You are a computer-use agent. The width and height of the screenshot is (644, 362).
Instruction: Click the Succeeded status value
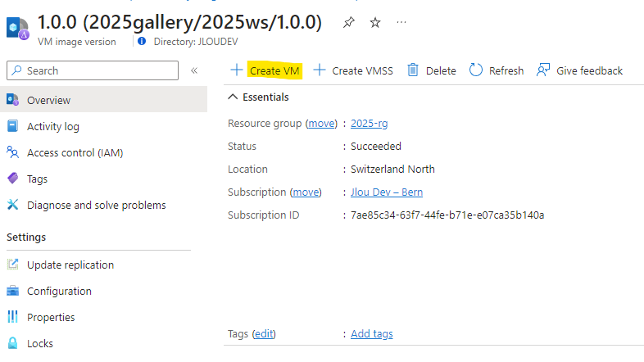click(x=376, y=146)
